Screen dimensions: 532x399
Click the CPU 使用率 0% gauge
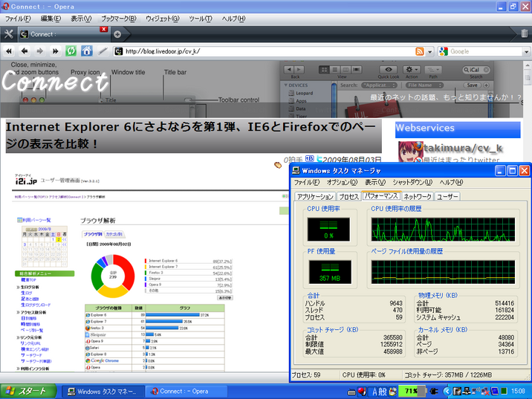[x=328, y=230]
